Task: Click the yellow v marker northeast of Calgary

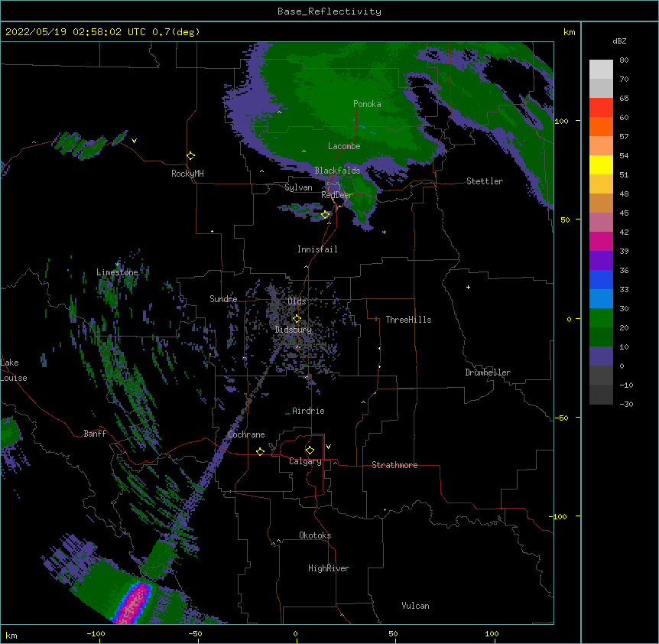Action: pos(328,447)
